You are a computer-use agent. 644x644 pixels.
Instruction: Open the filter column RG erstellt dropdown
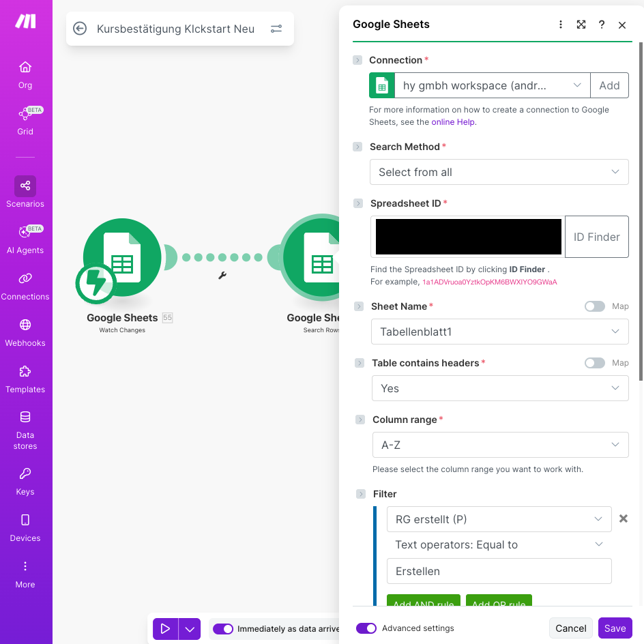[x=499, y=519]
